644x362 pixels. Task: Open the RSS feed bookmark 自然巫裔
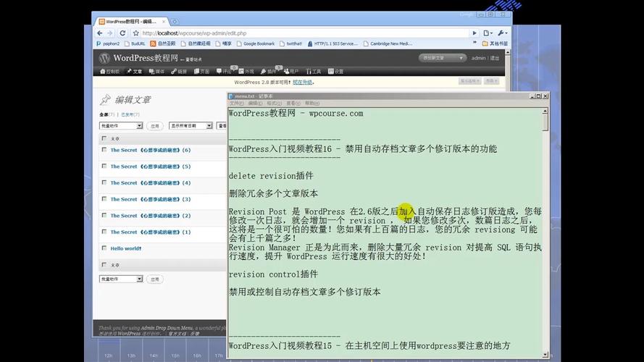(x=163, y=43)
